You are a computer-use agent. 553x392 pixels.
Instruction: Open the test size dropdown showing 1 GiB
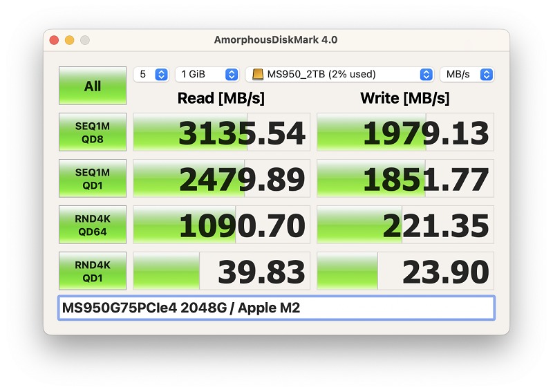[207, 75]
